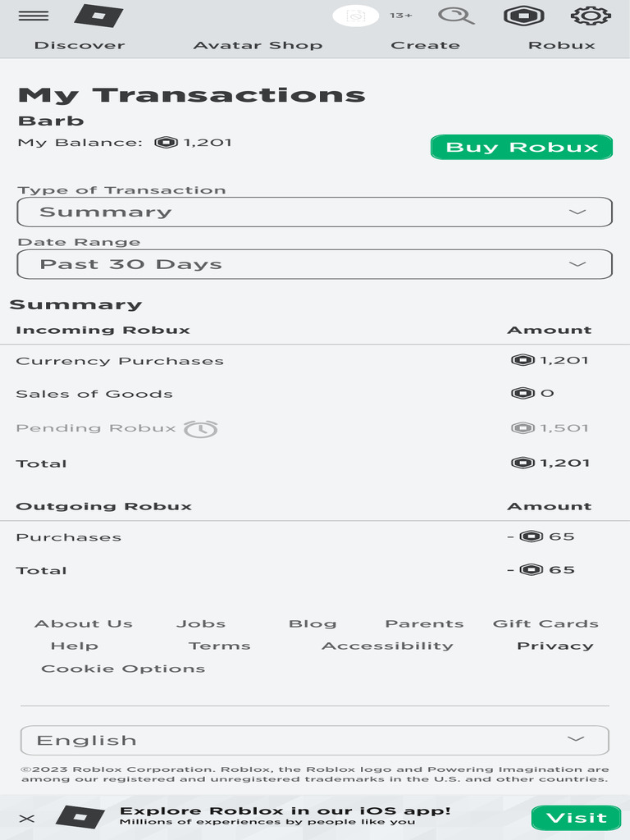Open the Cookie Options link
The image size is (630, 840).
click(123, 669)
